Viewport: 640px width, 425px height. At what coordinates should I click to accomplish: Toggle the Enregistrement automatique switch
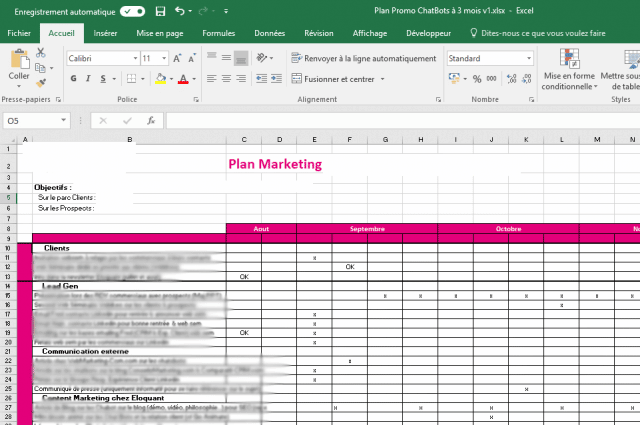[x=132, y=11]
